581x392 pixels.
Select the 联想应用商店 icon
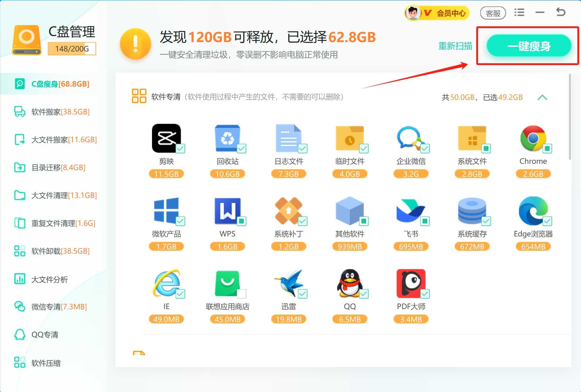227,283
